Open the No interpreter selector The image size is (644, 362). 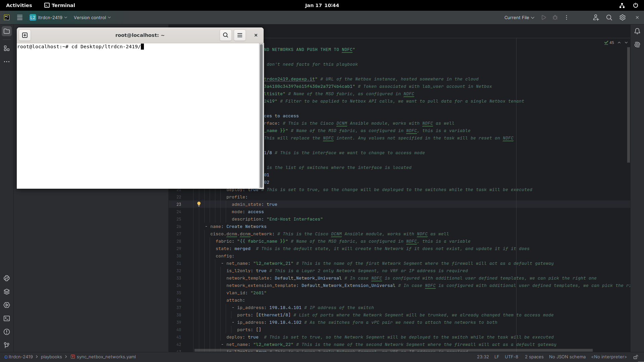[x=609, y=357]
